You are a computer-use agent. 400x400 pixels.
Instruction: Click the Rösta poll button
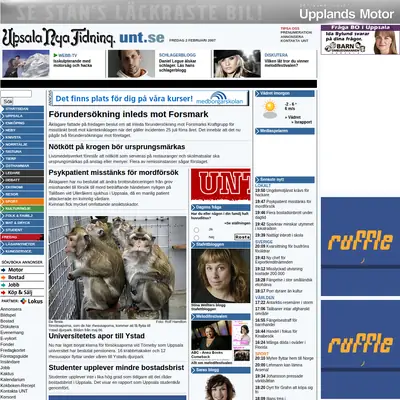pos(242,237)
